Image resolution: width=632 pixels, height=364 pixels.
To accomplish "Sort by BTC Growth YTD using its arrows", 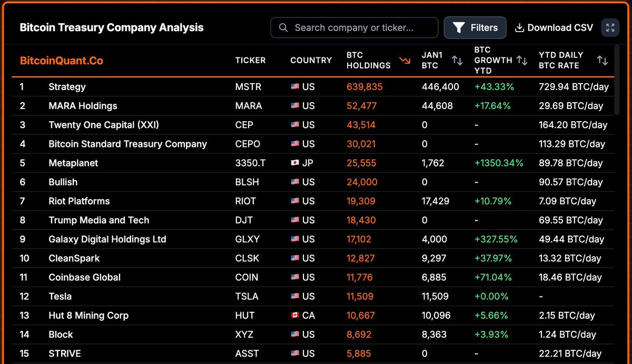I will click(x=522, y=60).
